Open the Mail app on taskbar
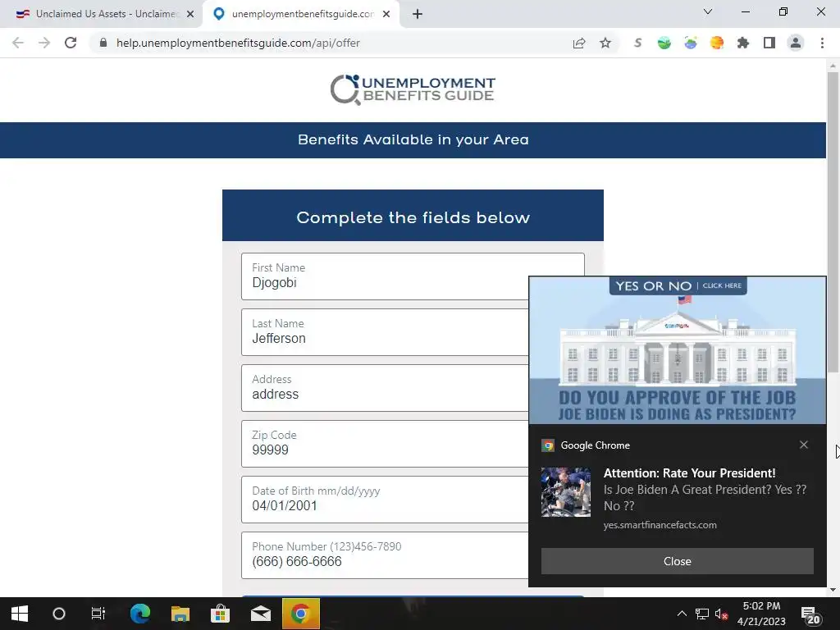This screenshot has width=840, height=630. tap(260, 614)
